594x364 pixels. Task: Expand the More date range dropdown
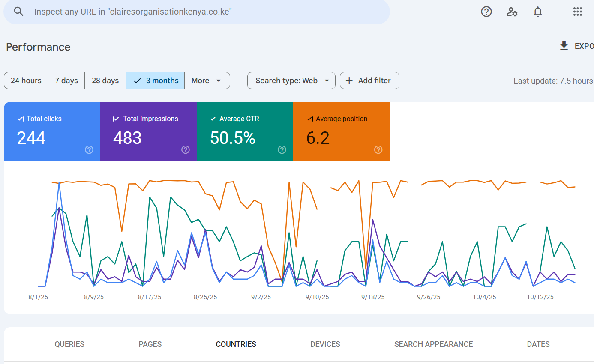207,81
